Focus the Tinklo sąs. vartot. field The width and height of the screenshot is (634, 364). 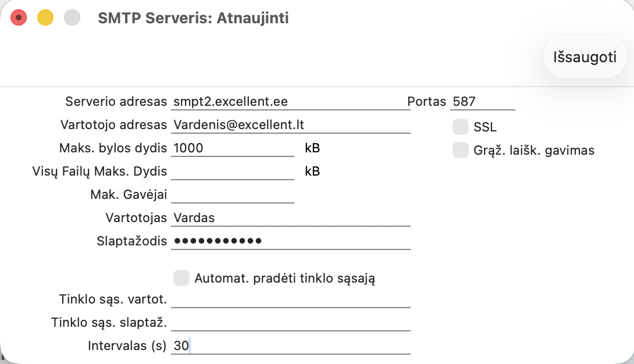coord(291,299)
